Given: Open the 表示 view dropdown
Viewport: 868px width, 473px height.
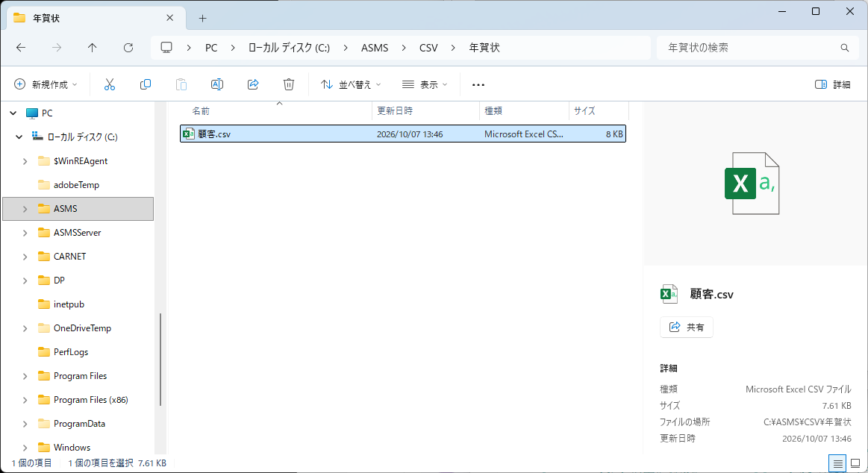Looking at the screenshot, I should point(425,84).
